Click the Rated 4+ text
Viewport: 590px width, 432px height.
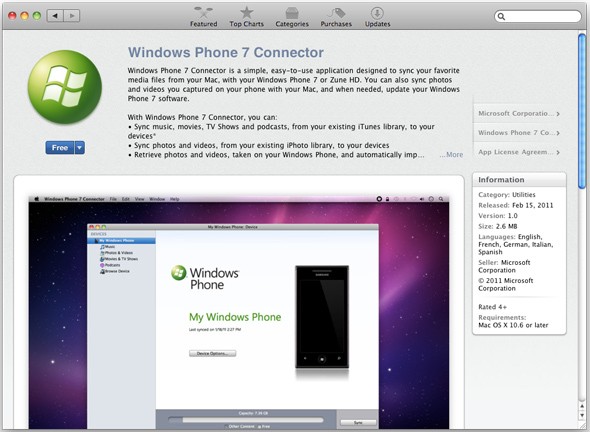coord(492,307)
